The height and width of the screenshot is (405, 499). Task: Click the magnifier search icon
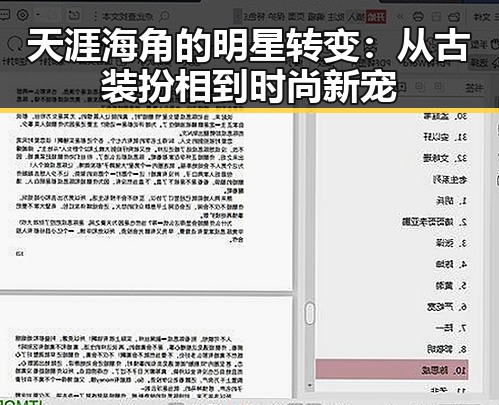point(164,16)
